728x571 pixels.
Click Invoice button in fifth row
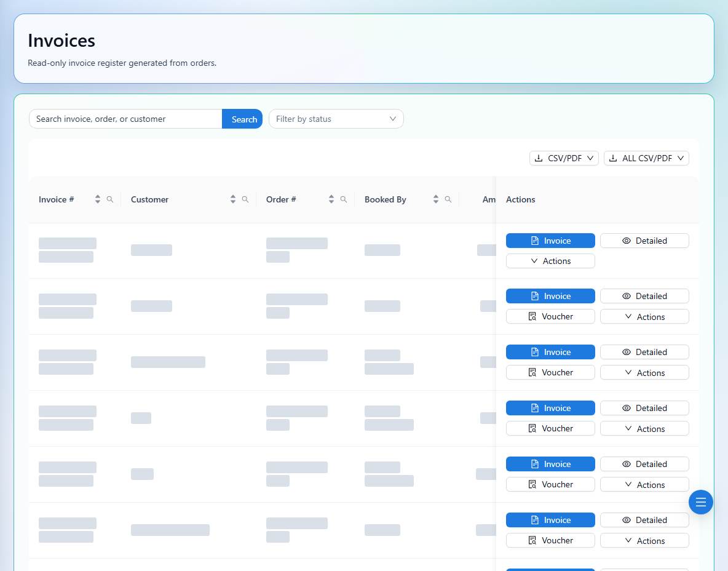click(x=550, y=464)
